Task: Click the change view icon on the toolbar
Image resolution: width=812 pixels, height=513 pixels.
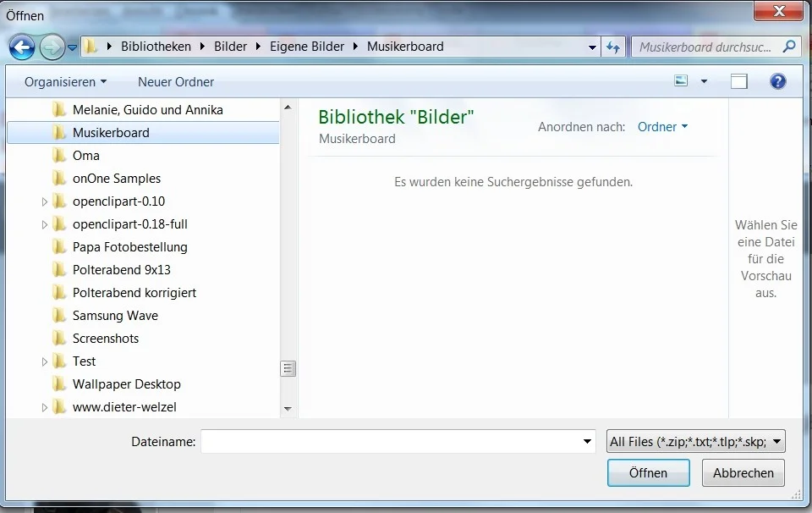Action: (x=680, y=79)
